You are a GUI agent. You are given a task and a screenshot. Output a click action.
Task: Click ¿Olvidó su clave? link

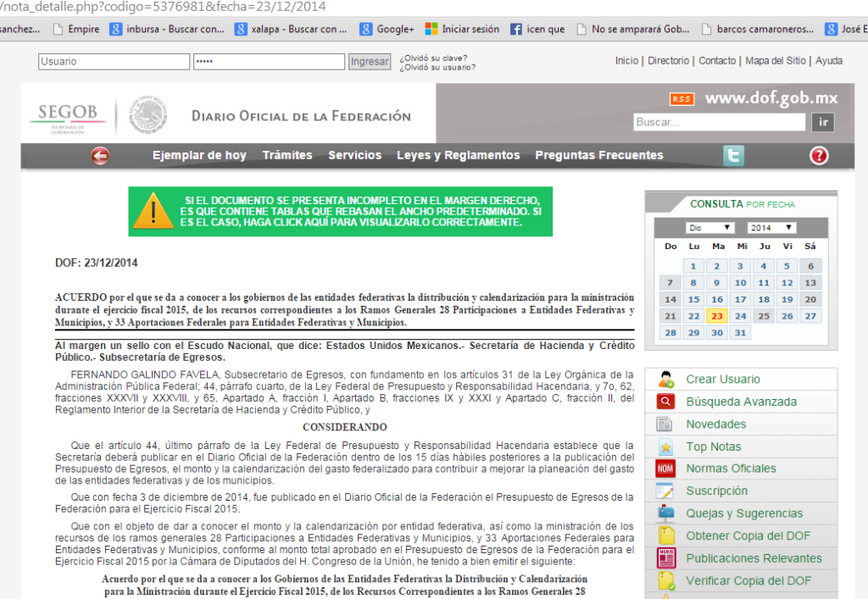(x=433, y=58)
